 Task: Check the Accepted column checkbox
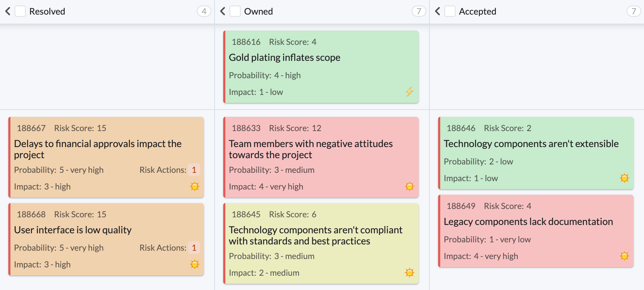(x=450, y=11)
